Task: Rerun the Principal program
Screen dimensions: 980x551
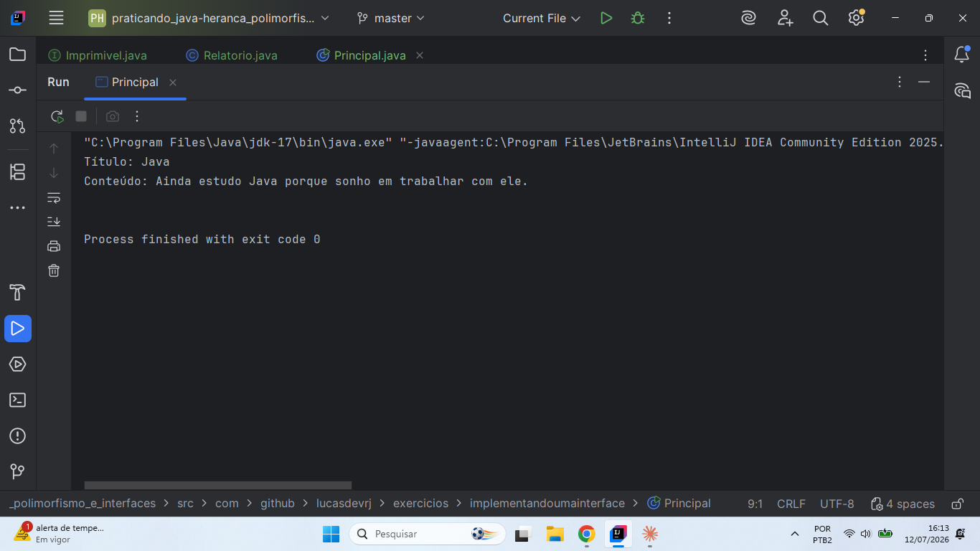Action: point(57,116)
